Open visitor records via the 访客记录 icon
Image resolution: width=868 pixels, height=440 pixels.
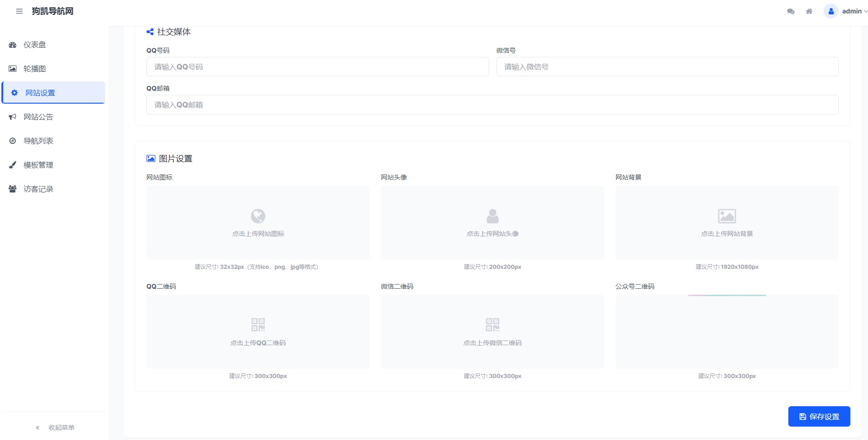coord(13,189)
